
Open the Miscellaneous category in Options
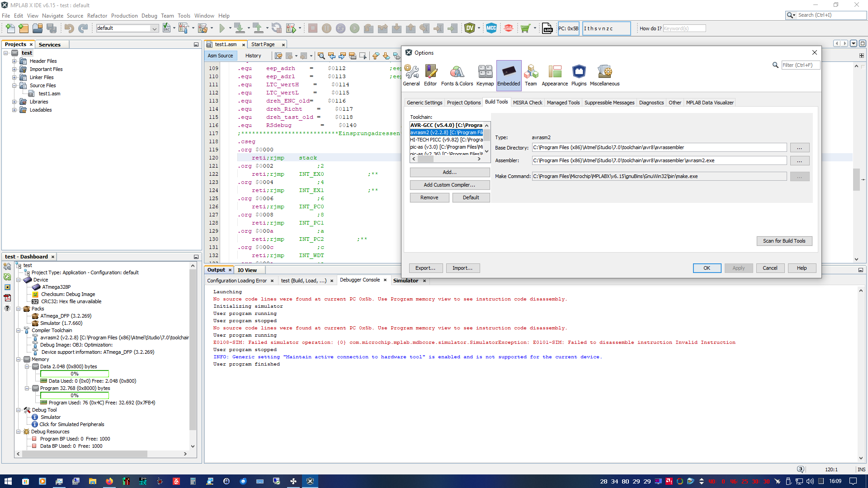pos(605,75)
